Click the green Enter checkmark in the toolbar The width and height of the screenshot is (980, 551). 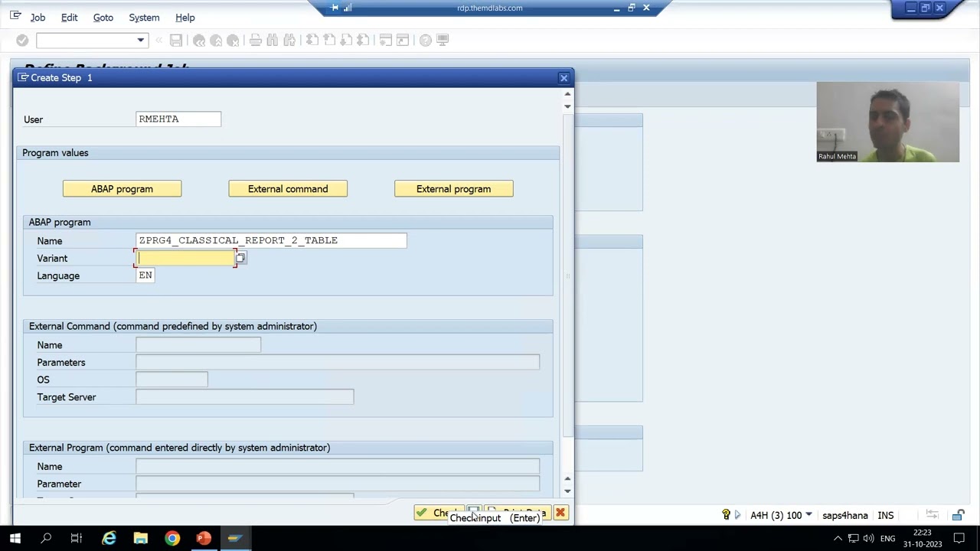pyautogui.click(x=22, y=40)
